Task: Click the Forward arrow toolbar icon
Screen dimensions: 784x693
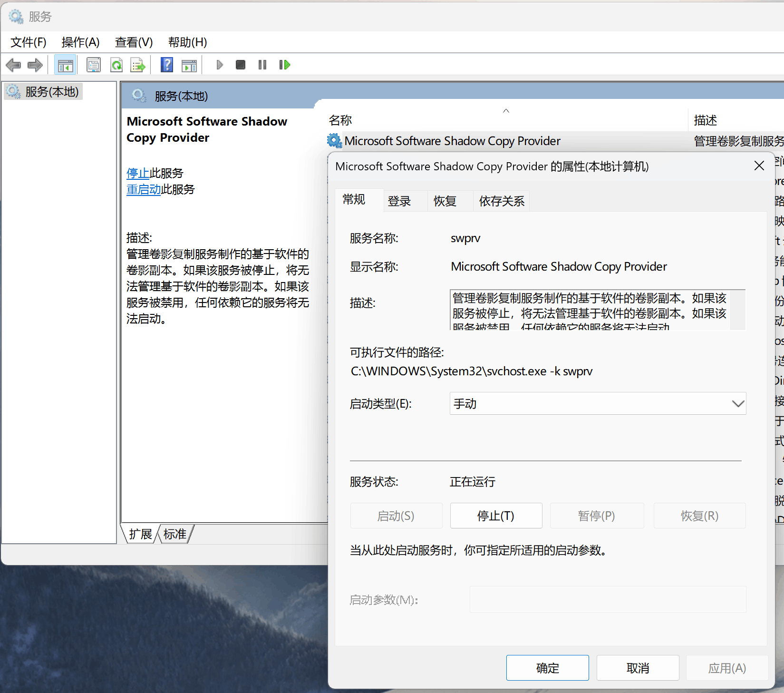Action: point(35,65)
